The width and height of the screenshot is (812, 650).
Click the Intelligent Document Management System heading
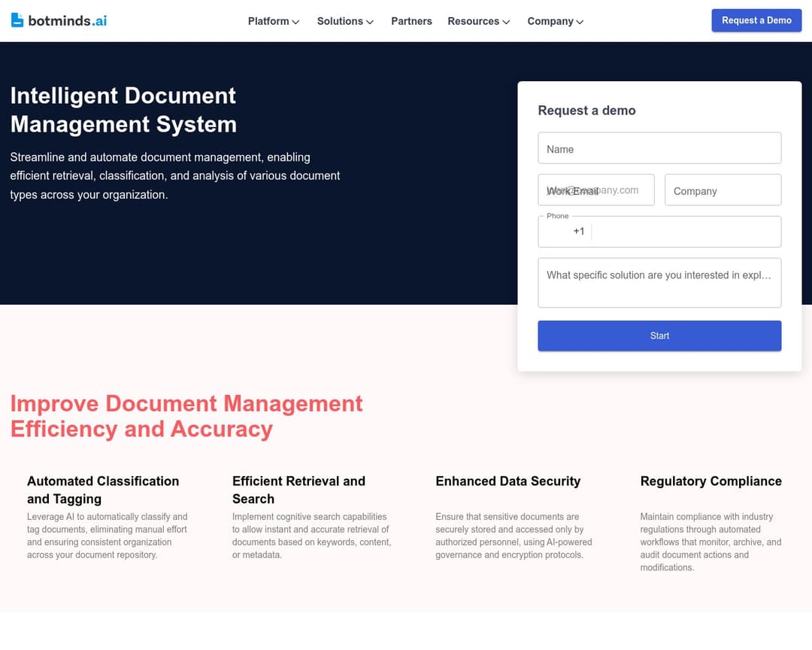coord(123,110)
